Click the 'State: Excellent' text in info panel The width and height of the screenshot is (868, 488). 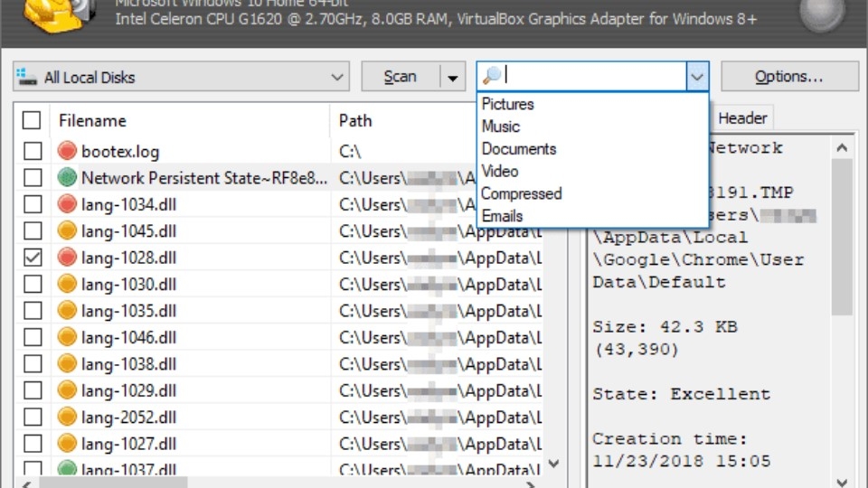coord(681,394)
